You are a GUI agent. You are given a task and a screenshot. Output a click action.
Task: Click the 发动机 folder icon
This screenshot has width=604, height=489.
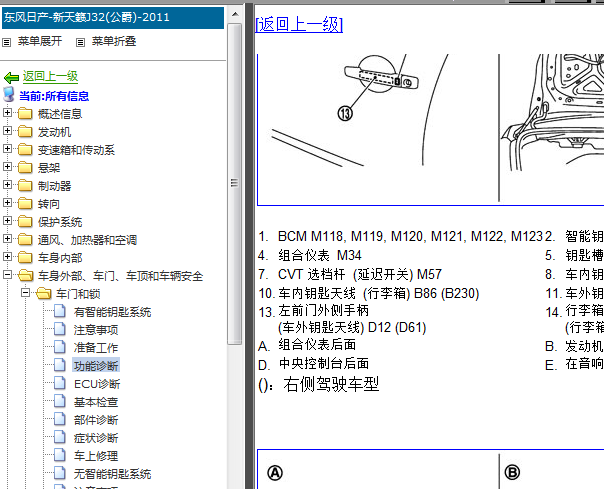pos(25,131)
